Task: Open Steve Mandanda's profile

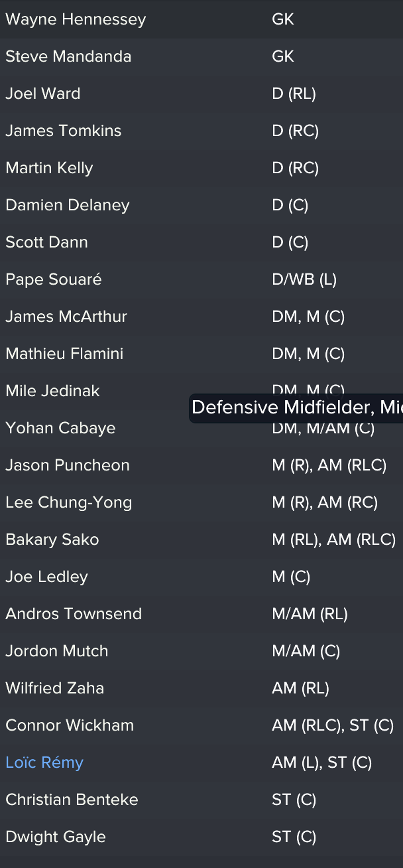Action: tap(68, 56)
